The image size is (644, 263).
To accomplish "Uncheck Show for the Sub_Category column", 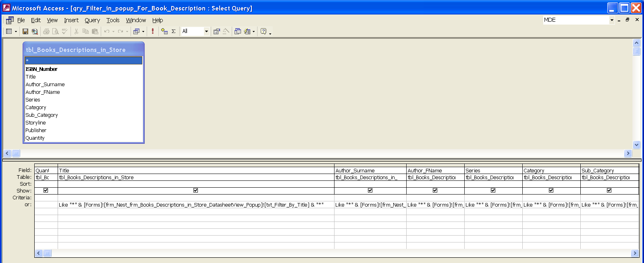I will (x=609, y=191).
